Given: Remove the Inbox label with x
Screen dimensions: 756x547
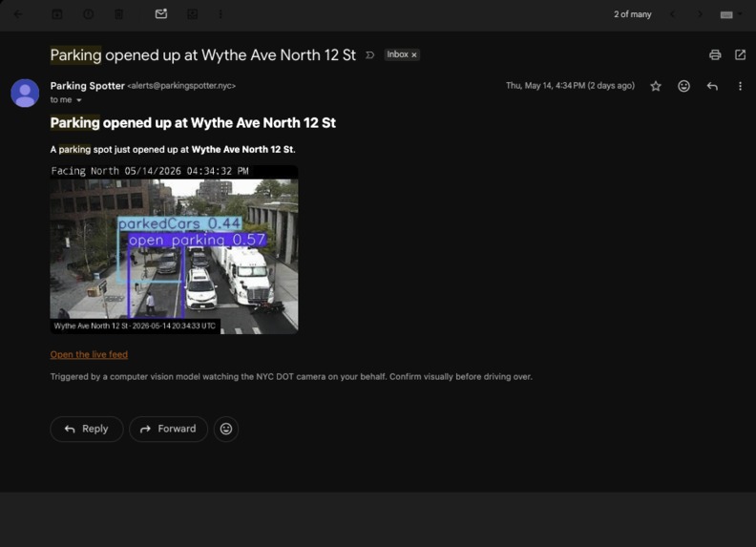Looking at the screenshot, I should 414,55.
